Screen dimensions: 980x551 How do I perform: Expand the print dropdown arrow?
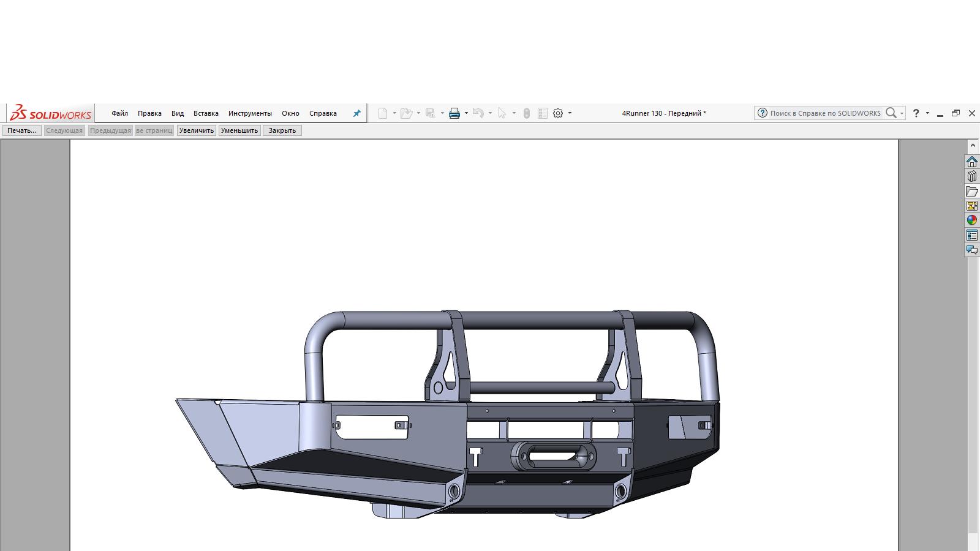[x=466, y=113]
